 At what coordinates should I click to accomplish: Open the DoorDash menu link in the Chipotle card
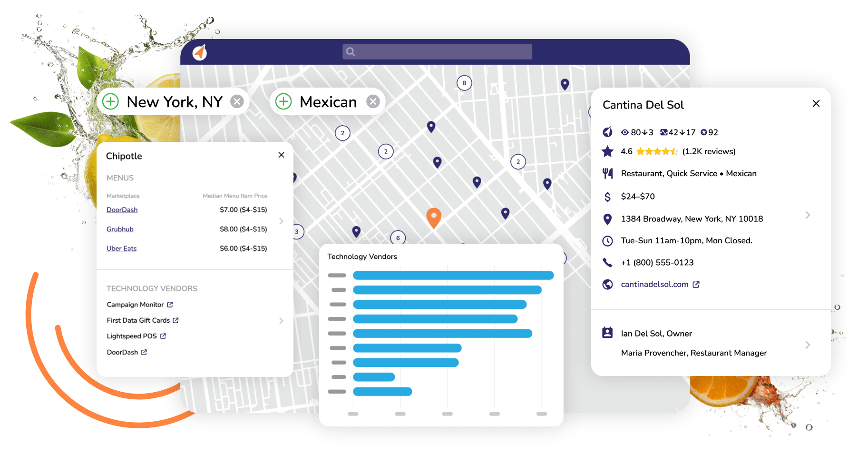[122, 209]
